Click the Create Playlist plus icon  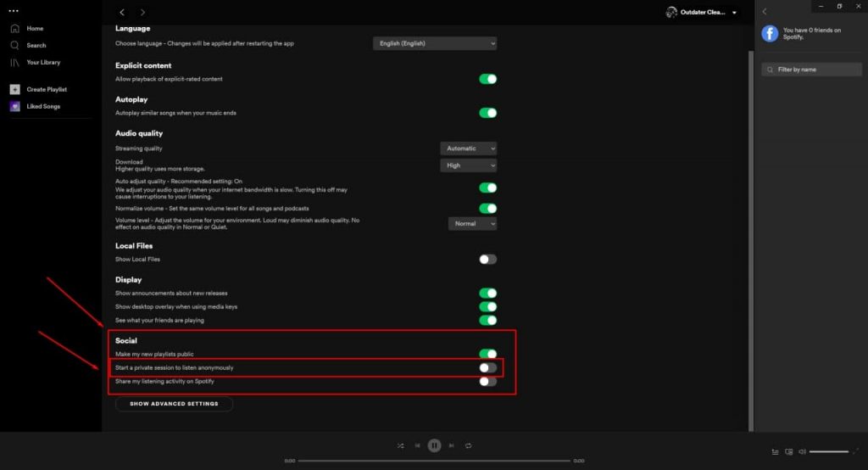pyautogui.click(x=15, y=89)
